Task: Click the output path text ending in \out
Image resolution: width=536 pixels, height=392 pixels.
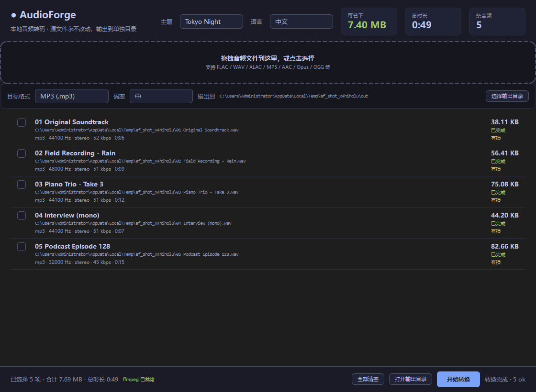Action: pyautogui.click(x=294, y=96)
